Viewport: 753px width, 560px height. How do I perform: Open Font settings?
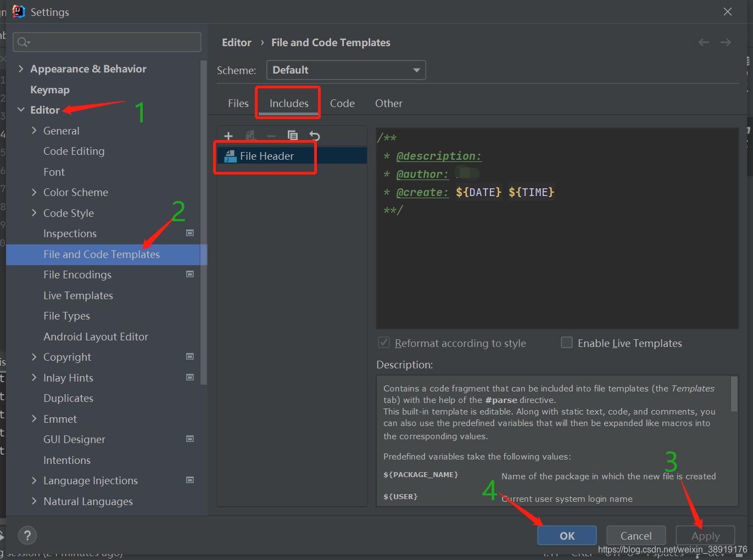pyautogui.click(x=54, y=172)
